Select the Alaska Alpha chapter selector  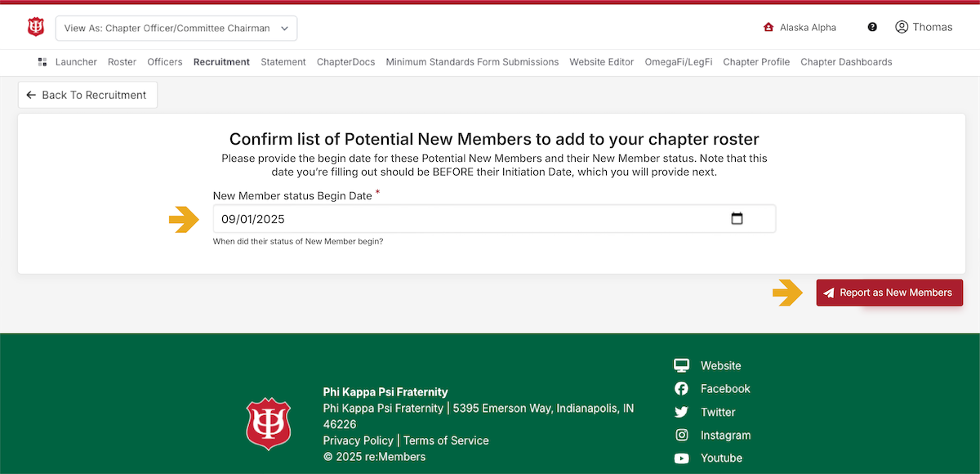coord(800,27)
